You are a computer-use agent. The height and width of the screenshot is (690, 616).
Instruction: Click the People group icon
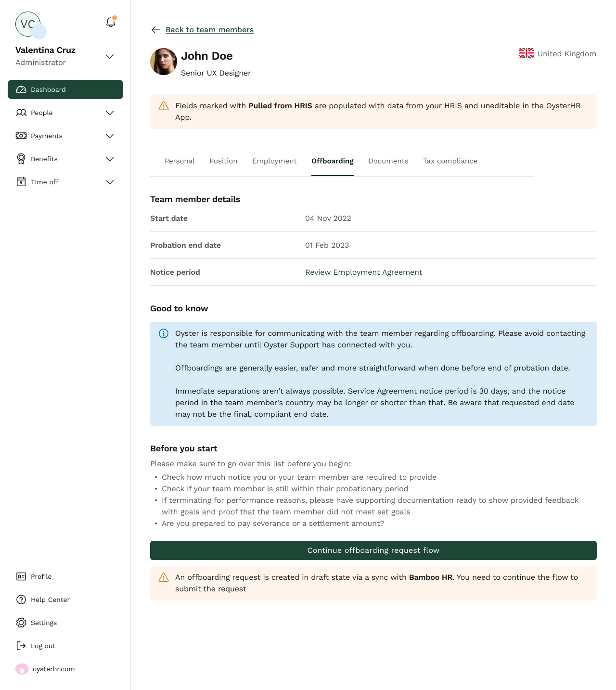pyautogui.click(x=21, y=113)
